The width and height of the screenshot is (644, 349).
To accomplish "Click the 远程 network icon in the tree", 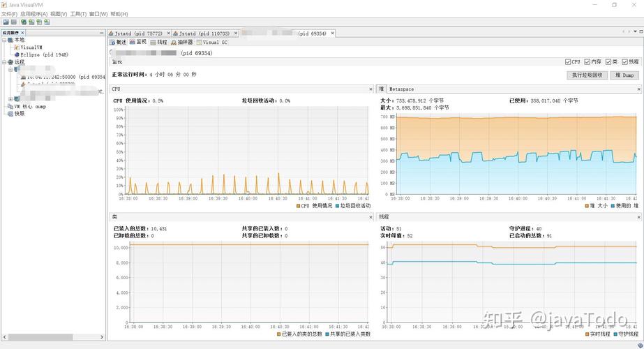I will 10,61.
